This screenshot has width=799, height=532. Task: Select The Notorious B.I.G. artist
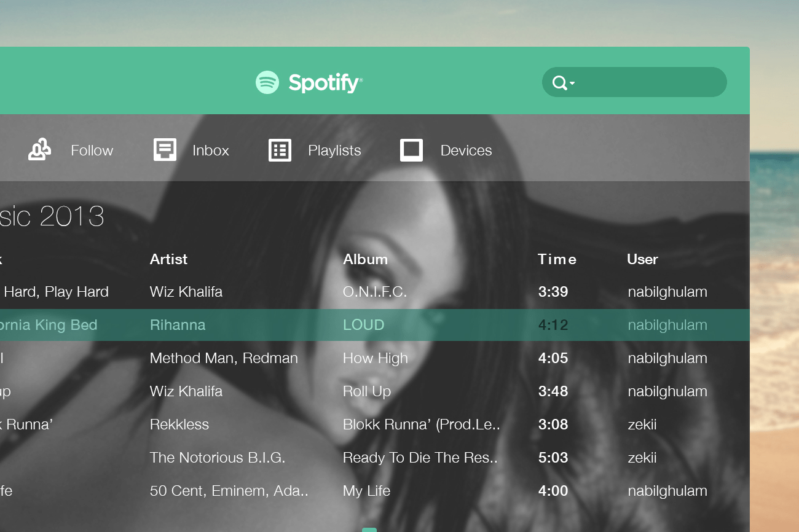(218, 458)
